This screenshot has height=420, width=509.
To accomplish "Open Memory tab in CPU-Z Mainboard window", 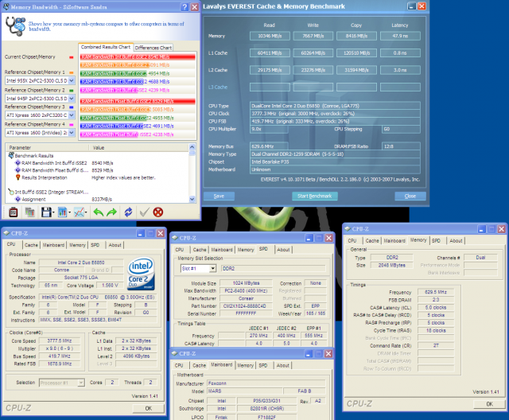I will (246, 365).
